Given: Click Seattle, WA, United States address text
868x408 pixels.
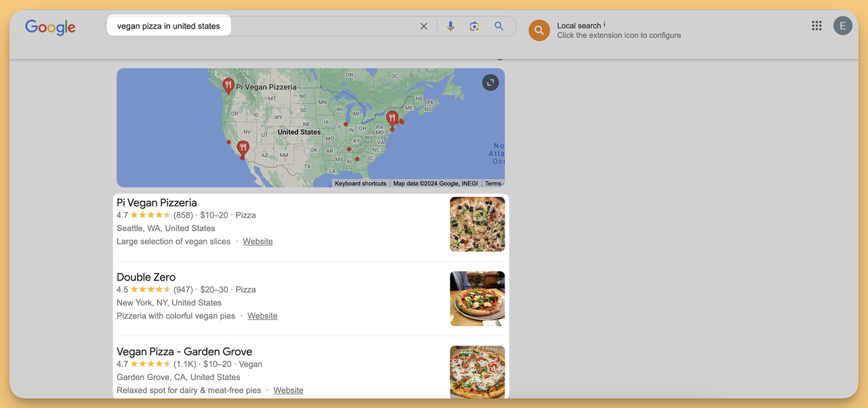Looking at the screenshot, I should pos(165,229).
